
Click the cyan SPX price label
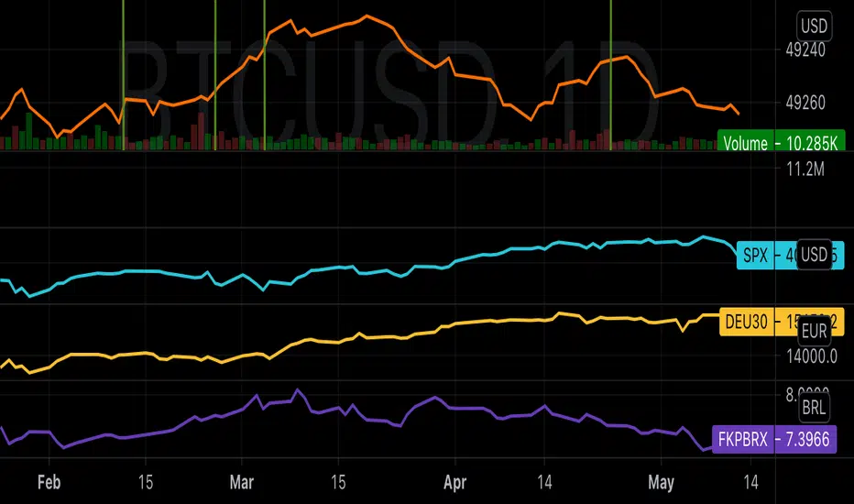(790, 255)
